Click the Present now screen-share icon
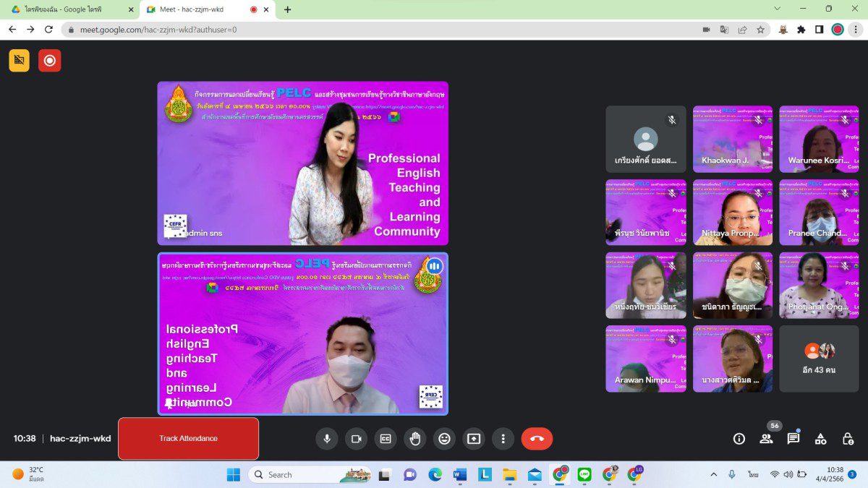Screen dimensions: 868x488 click(474, 438)
